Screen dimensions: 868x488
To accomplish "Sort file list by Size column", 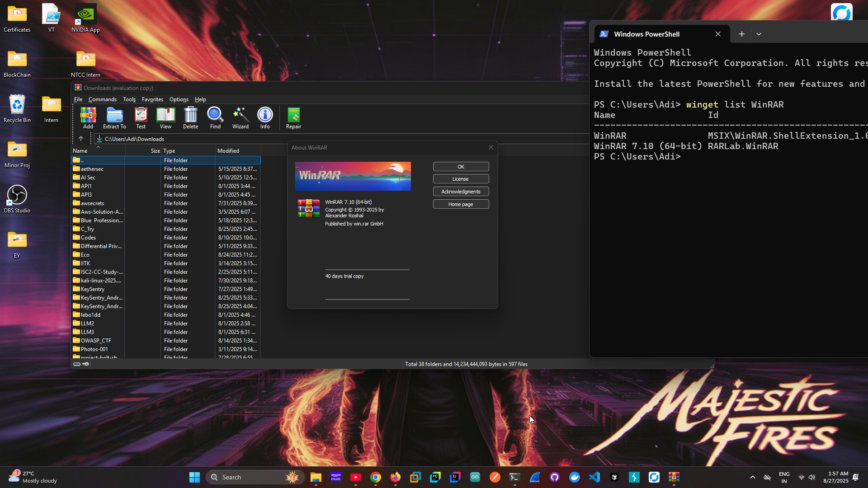I will tap(143, 151).
